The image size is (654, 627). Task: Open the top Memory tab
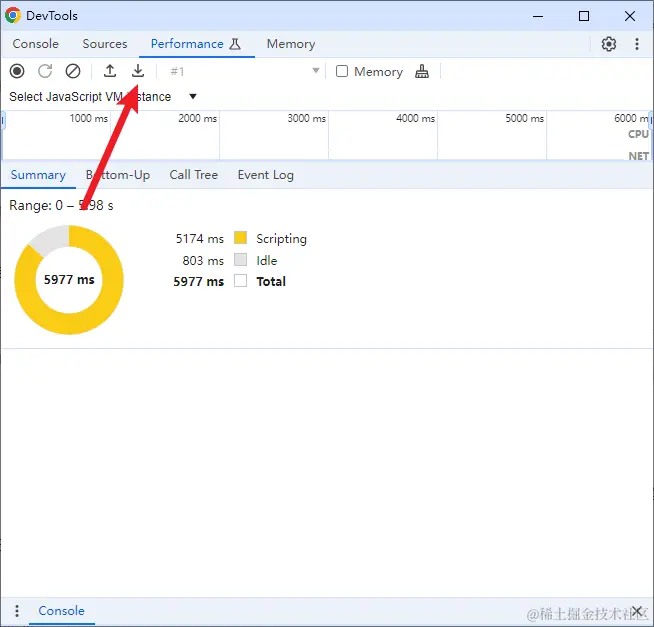click(291, 44)
